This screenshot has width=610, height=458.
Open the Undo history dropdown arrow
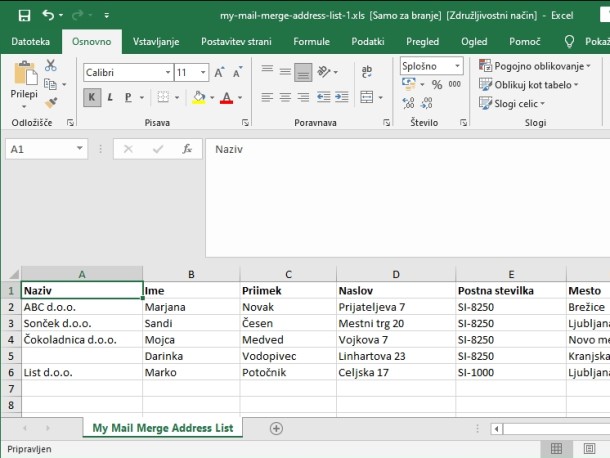coord(61,16)
